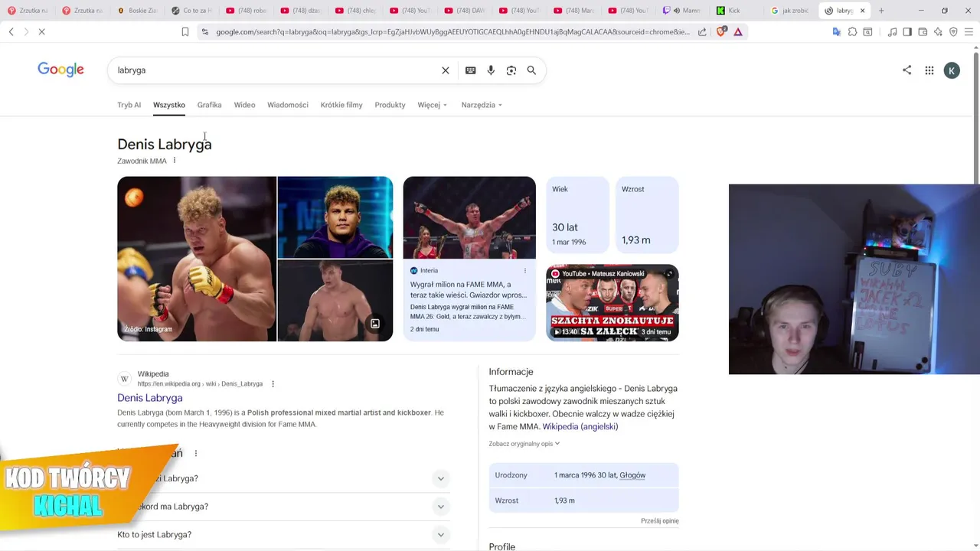Image resolution: width=980 pixels, height=551 pixels.
Task: Open the browser hamburger menu
Action: (969, 31)
